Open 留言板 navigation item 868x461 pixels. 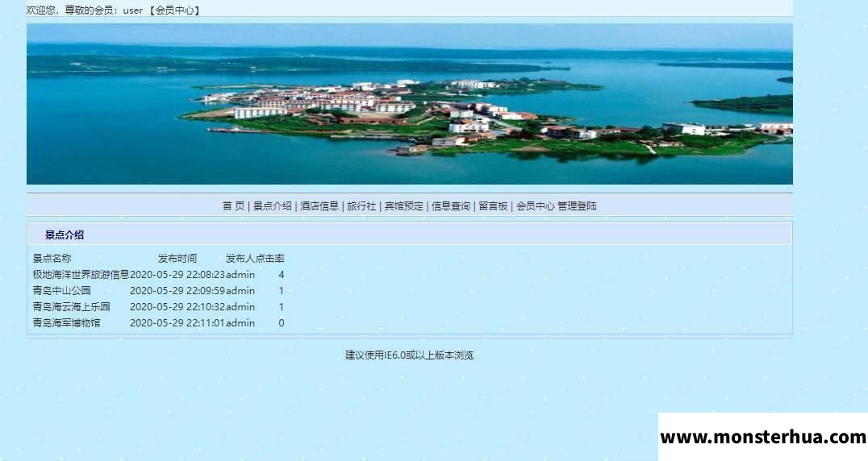493,206
